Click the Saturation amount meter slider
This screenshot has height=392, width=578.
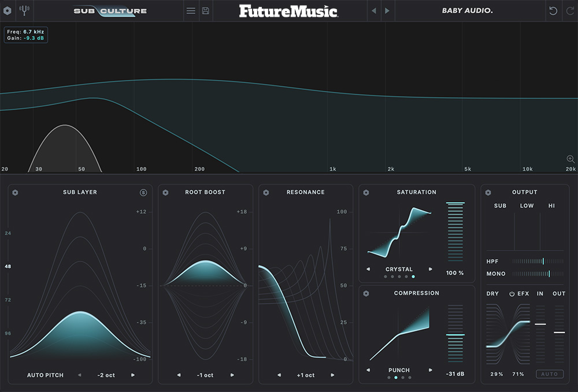click(455, 232)
